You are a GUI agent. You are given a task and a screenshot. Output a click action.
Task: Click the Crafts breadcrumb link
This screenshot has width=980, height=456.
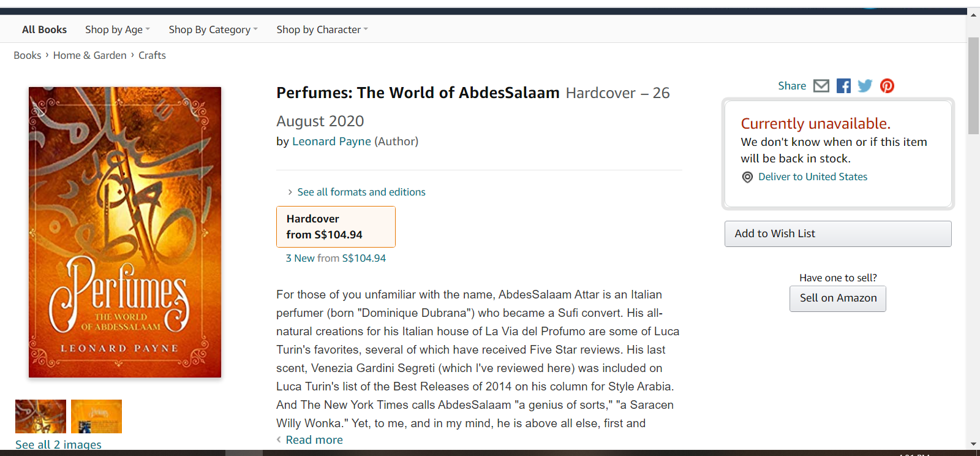pos(152,55)
